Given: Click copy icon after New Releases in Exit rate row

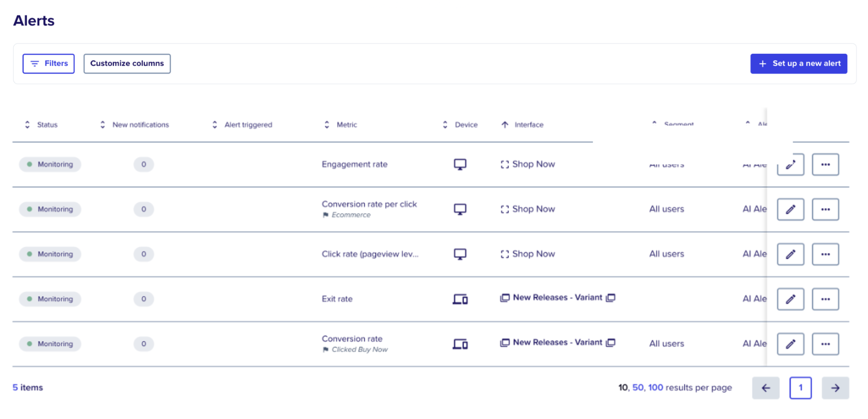Looking at the screenshot, I should [x=611, y=298].
